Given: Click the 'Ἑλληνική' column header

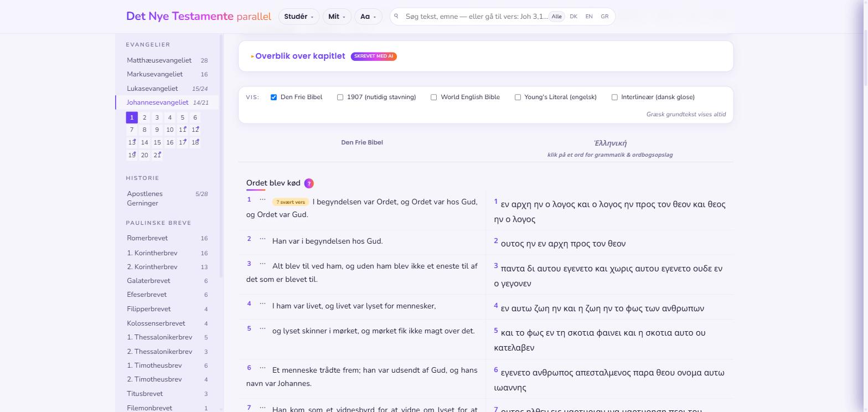Looking at the screenshot, I should click(610, 143).
